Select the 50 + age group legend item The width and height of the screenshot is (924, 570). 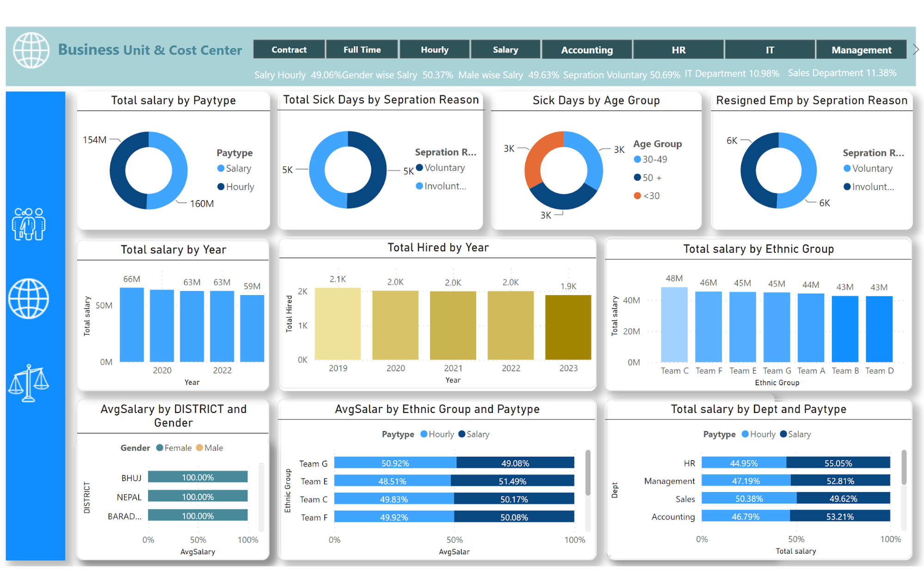648,177
